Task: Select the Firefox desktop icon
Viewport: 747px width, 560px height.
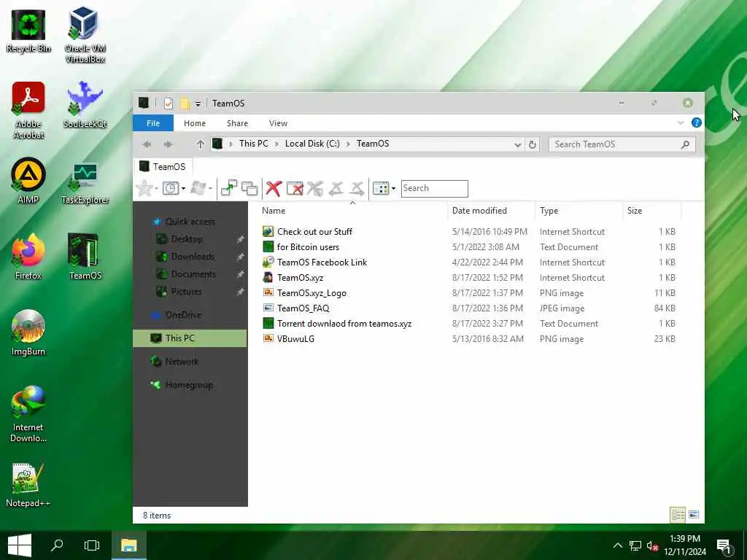Action: coord(28,257)
